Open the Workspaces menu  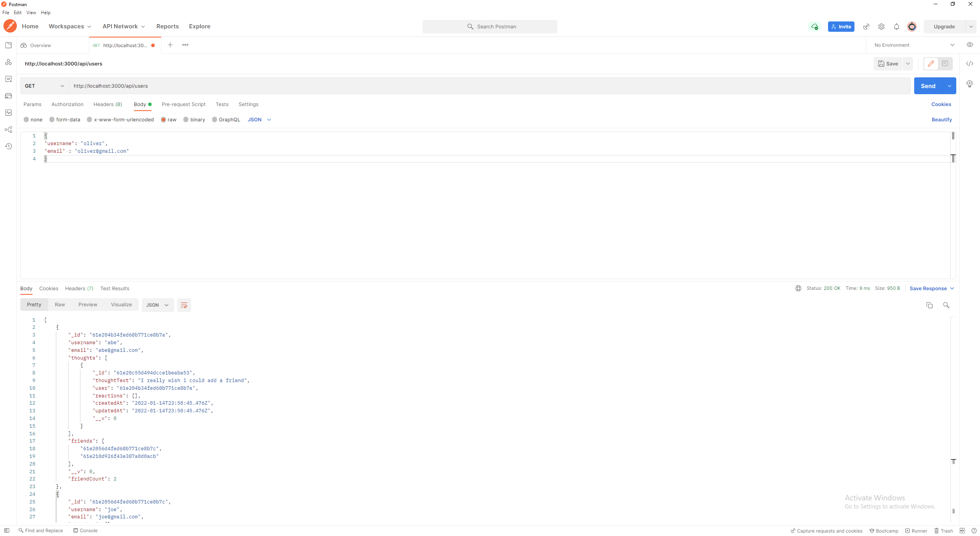tap(70, 26)
